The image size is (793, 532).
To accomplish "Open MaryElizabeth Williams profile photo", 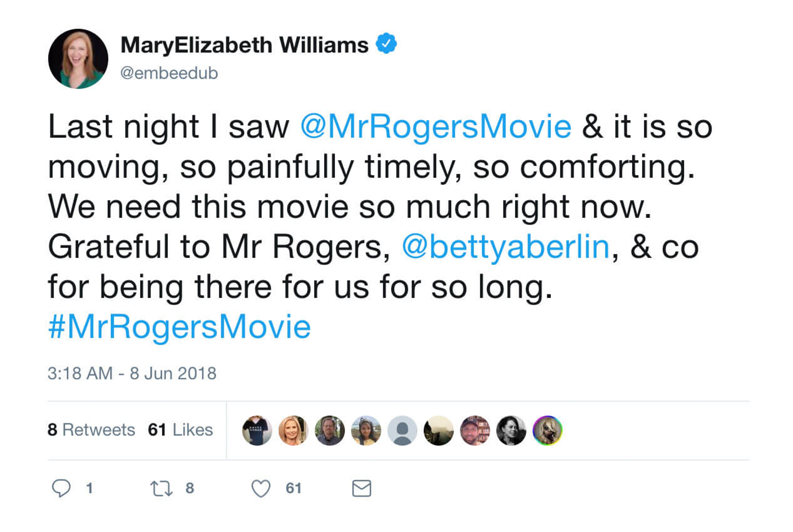I will point(78,59).
